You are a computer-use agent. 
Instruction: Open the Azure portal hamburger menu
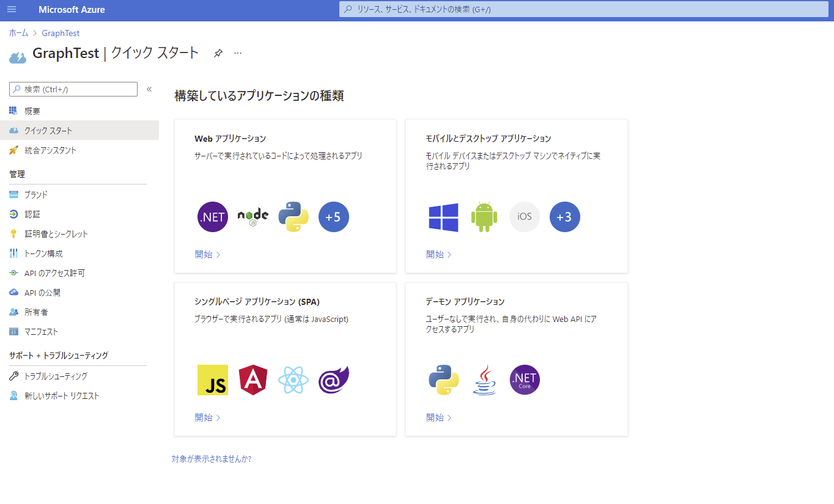(x=12, y=10)
